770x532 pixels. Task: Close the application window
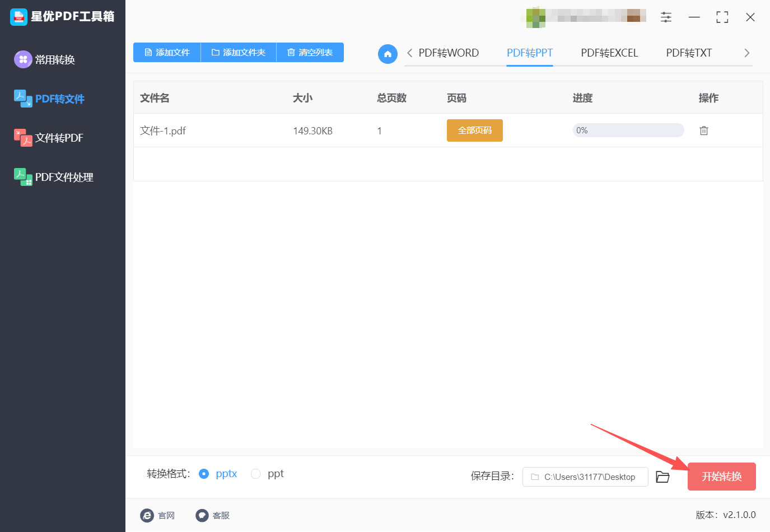(750, 17)
